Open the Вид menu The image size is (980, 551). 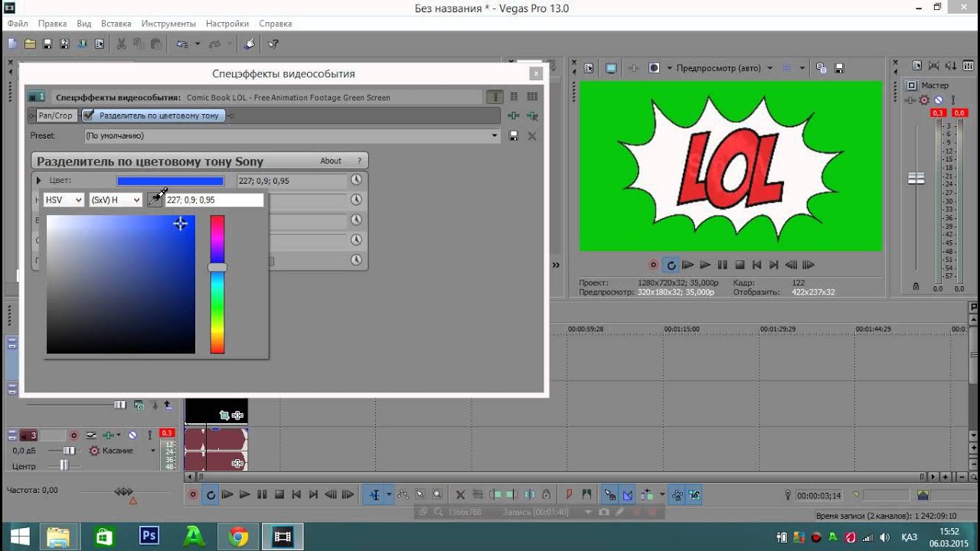click(83, 24)
